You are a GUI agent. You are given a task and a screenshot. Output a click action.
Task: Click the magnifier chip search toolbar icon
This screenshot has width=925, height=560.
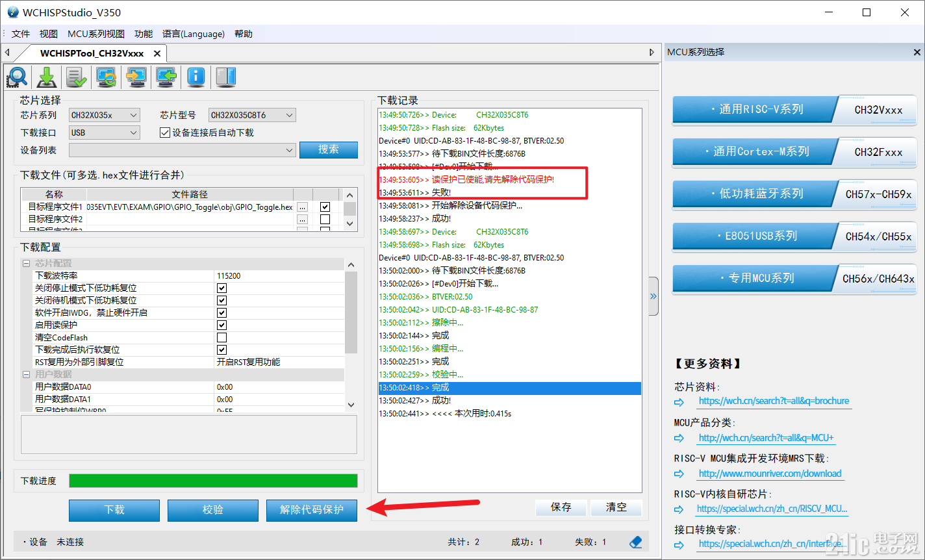click(x=17, y=77)
